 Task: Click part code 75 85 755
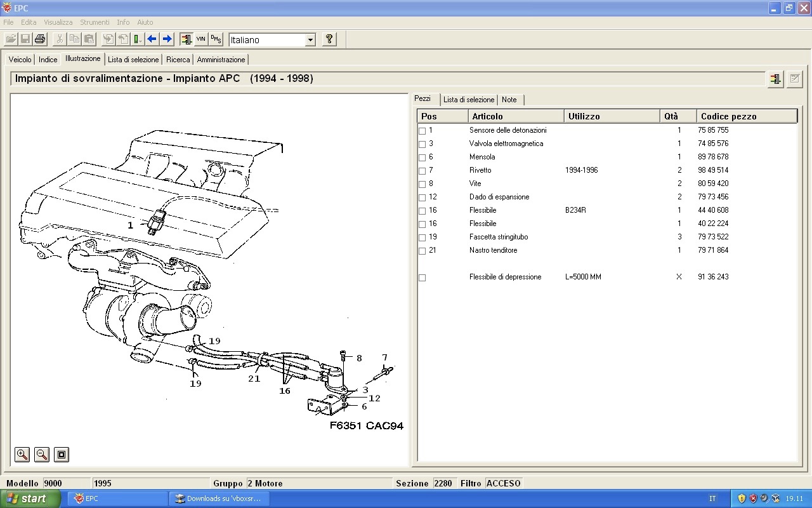coord(713,130)
